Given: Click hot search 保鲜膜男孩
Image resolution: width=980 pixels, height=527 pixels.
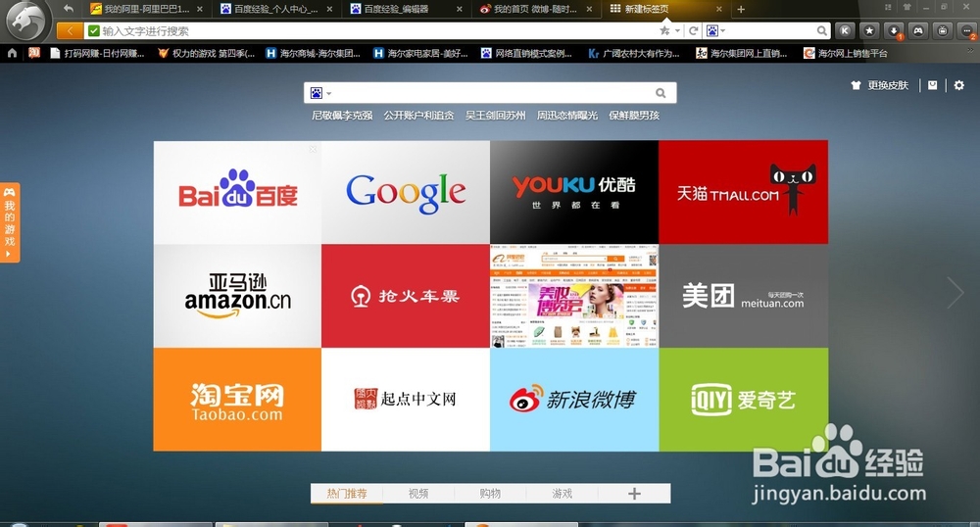Looking at the screenshot, I should point(634,115).
